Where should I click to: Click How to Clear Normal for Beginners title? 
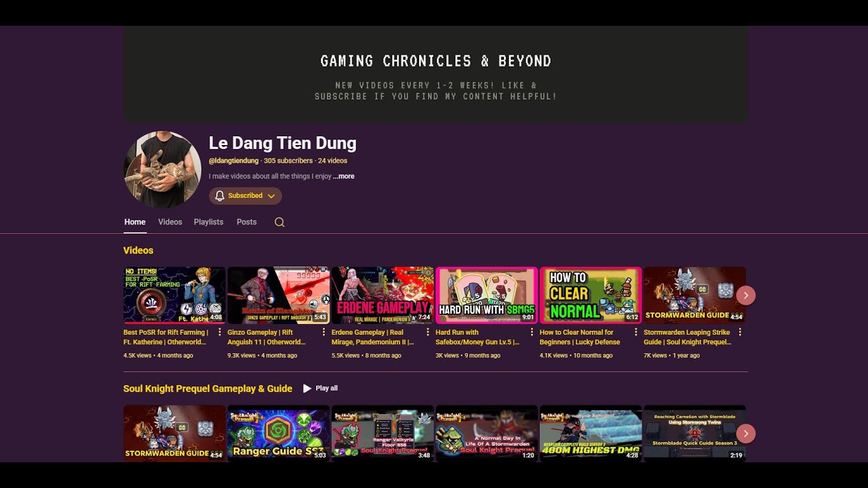pyautogui.click(x=580, y=338)
